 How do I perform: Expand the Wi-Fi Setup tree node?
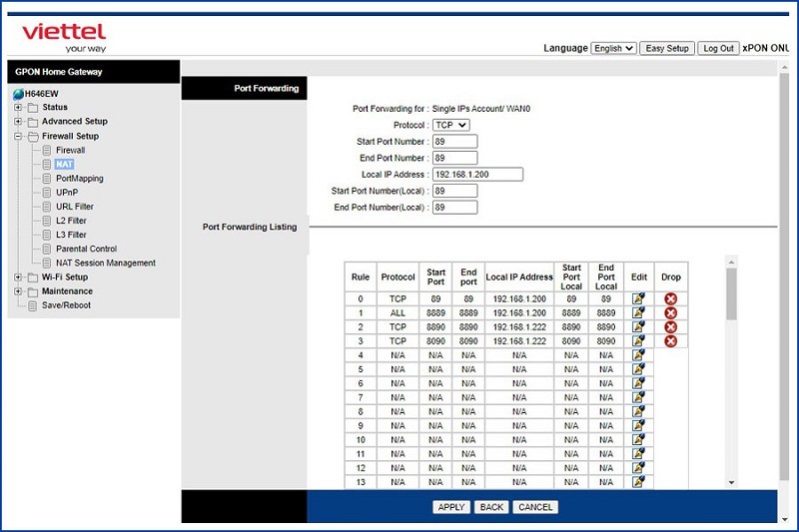click(18, 277)
